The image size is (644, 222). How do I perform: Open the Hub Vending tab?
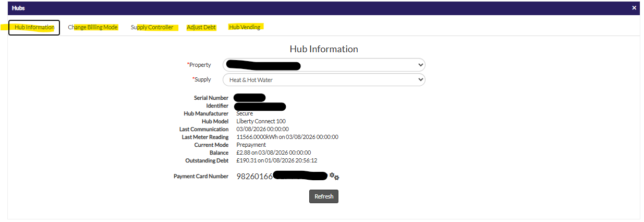[x=245, y=27]
